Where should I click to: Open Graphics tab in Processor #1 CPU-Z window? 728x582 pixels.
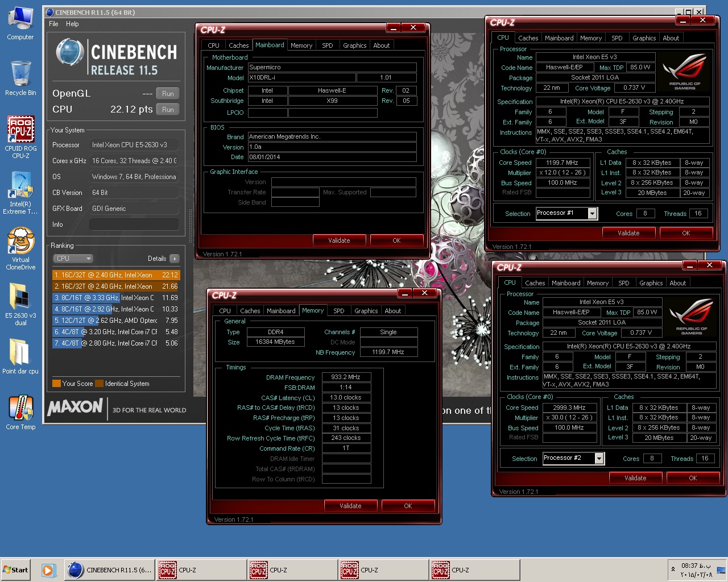pyautogui.click(x=644, y=38)
